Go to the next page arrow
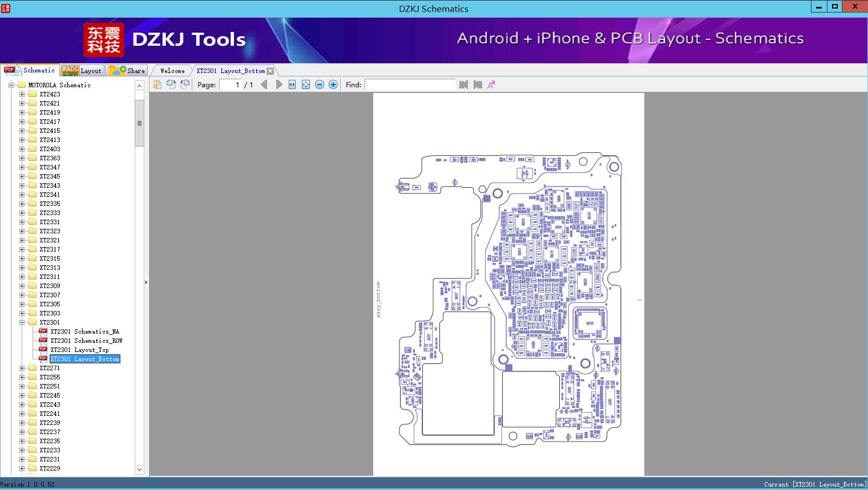The height and width of the screenshot is (490, 868). (x=278, y=84)
